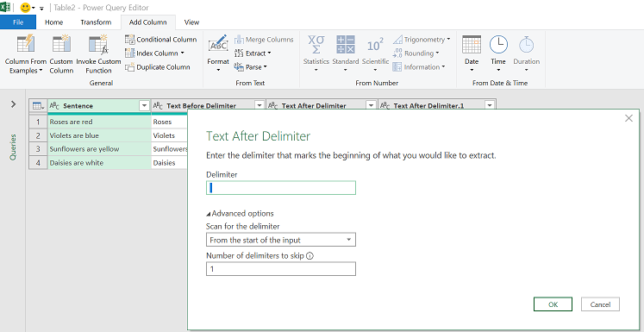The height and width of the screenshot is (332, 644).
Task: Open the Format text menu
Action: pyautogui.click(x=218, y=54)
